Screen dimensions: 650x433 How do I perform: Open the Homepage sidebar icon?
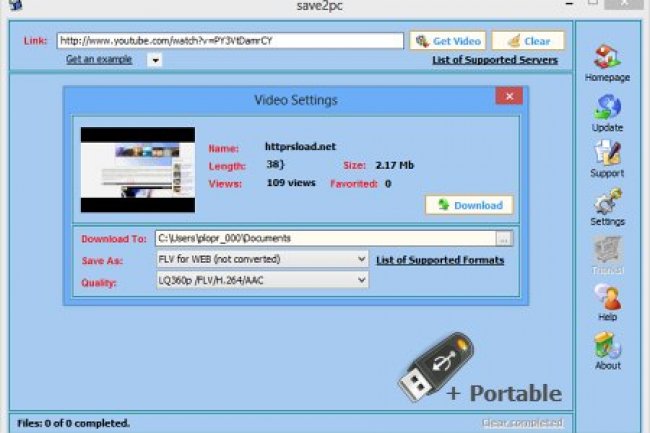607,58
